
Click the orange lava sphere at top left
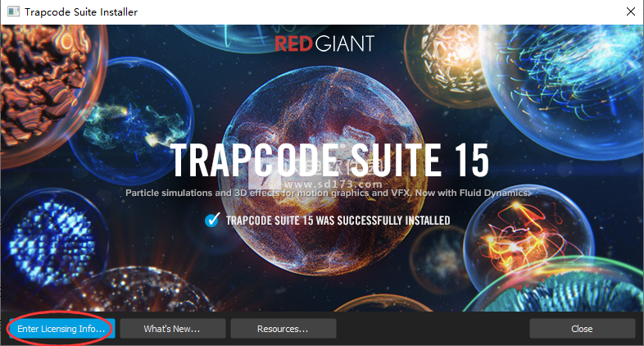pos(41,74)
